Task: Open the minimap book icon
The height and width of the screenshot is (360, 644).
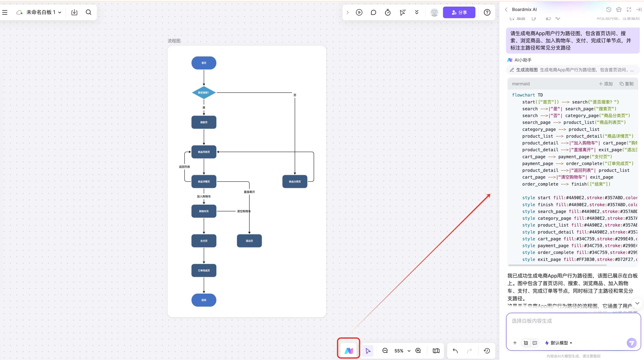Action: pos(436,351)
